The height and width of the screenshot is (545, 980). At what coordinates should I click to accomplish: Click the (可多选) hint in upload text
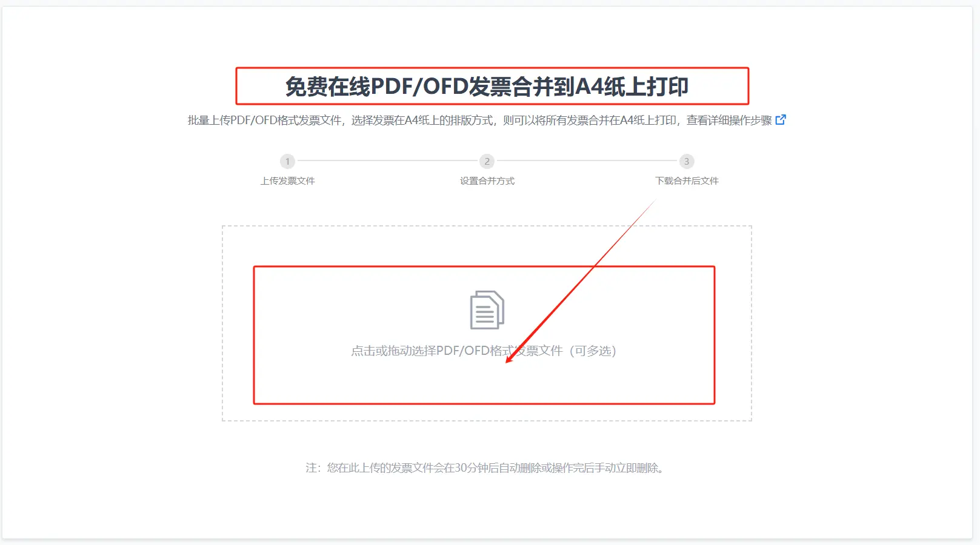(x=593, y=351)
